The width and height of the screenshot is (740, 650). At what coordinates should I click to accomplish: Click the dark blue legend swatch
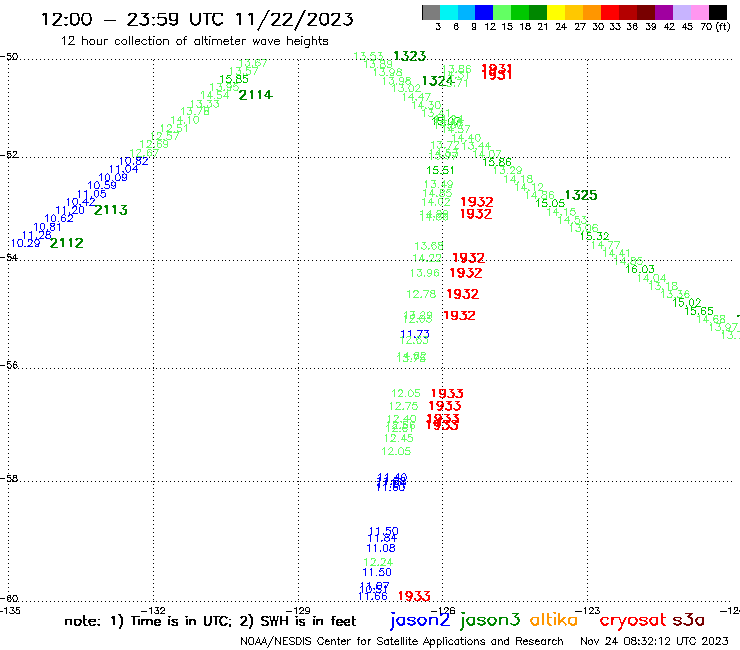coord(484,12)
